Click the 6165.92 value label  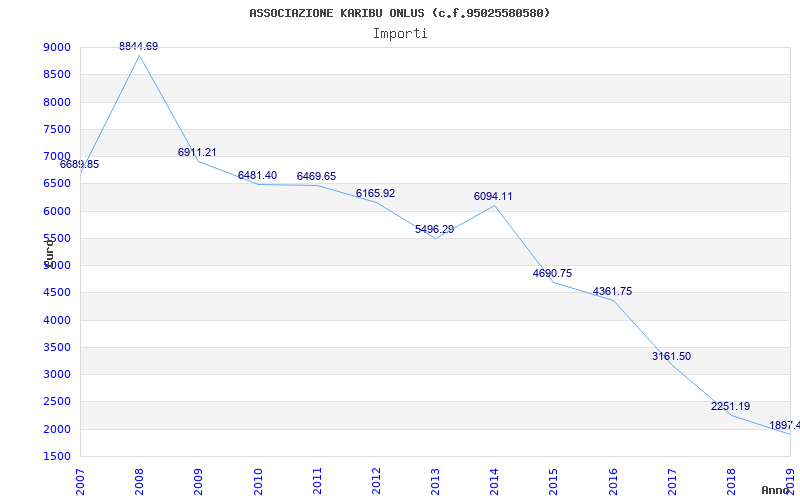(376, 193)
